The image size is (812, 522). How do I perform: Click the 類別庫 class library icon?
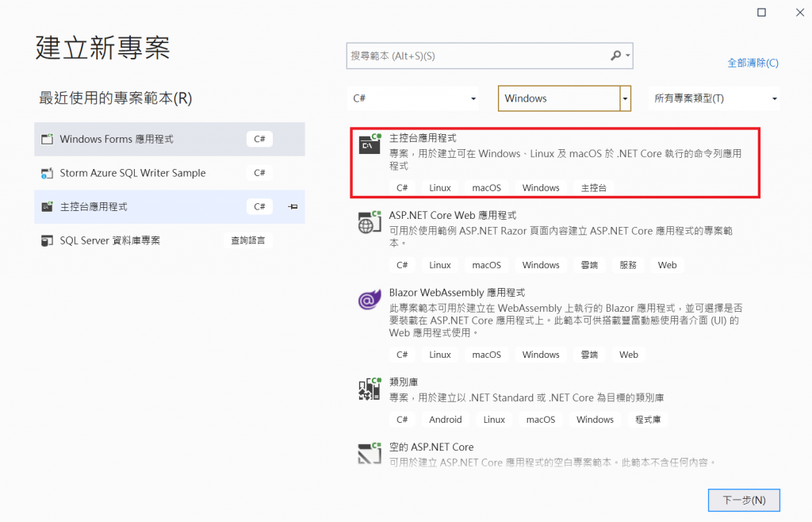(x=370, y=389)
